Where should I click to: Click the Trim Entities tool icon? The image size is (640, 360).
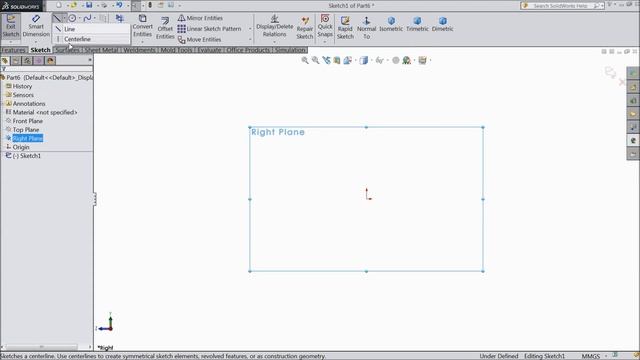pyautogui.click(x=119, y=18)
